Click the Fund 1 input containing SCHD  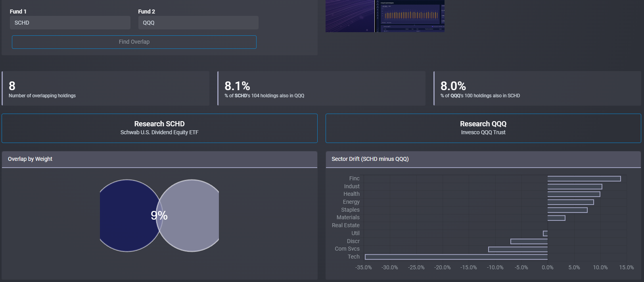pyautogui.click(x=70, y=23)
